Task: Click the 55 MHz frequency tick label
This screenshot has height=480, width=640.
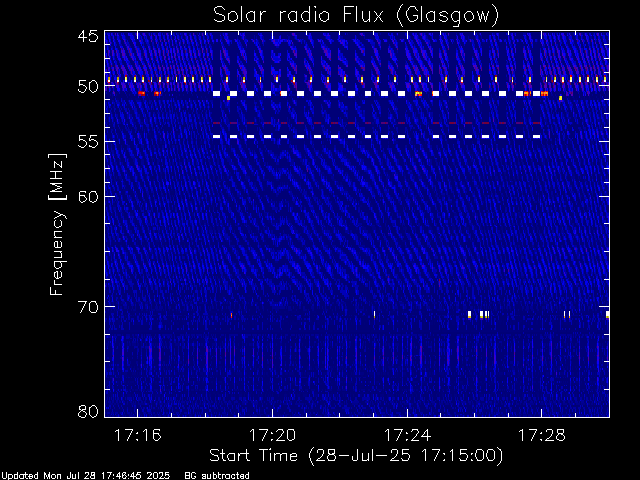Action: [88, 142]
